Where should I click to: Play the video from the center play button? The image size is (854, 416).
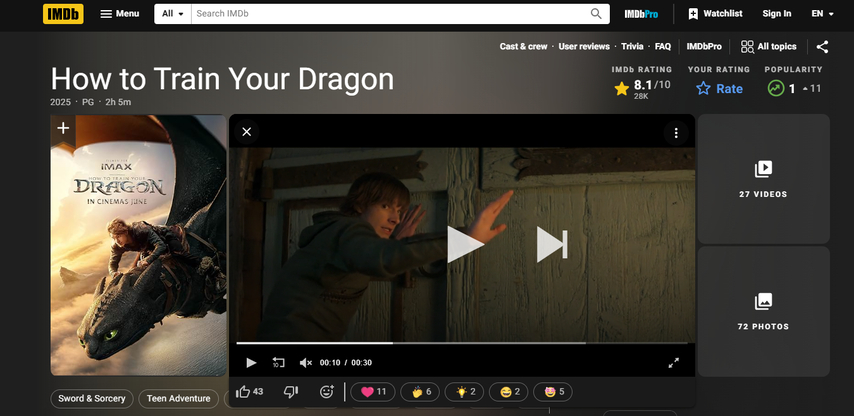coord(465,244)
